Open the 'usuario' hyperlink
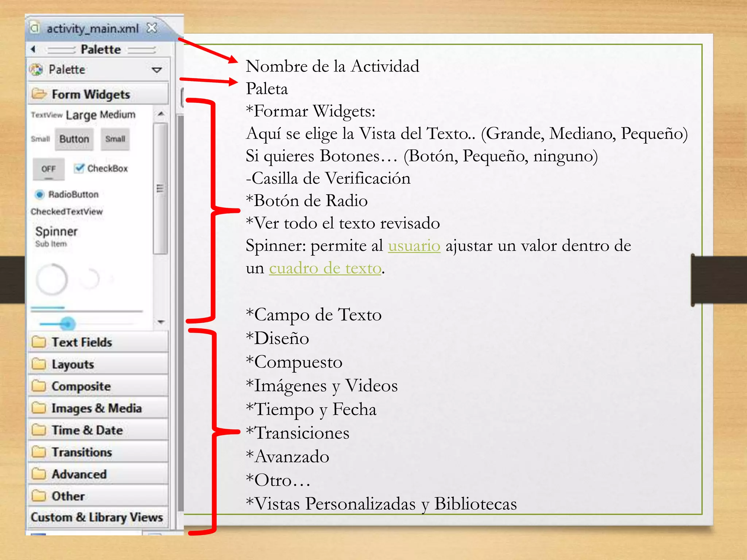Image resolution: width=747 pixels, height=560 pixels. pos(414,246)
